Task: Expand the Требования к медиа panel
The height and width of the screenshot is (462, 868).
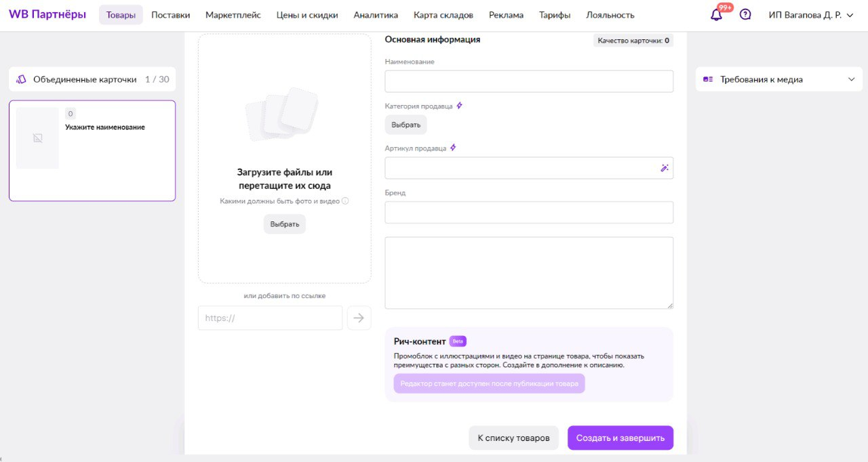Action: pos(852,79)
